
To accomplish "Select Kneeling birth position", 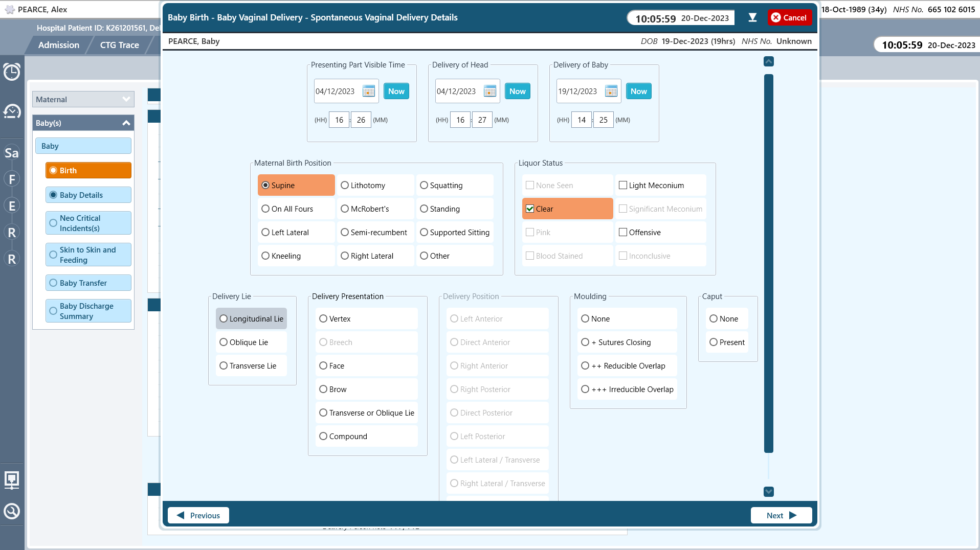I will [x=296, y=256].
